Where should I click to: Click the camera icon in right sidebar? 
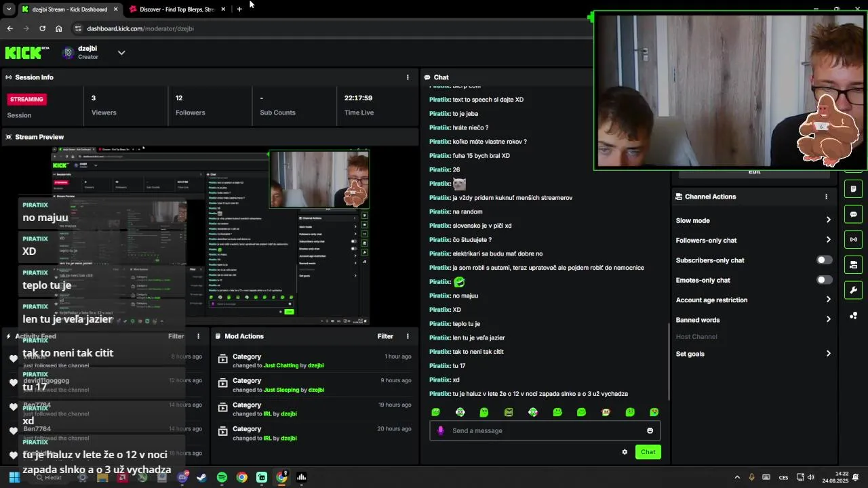(853, 264)
